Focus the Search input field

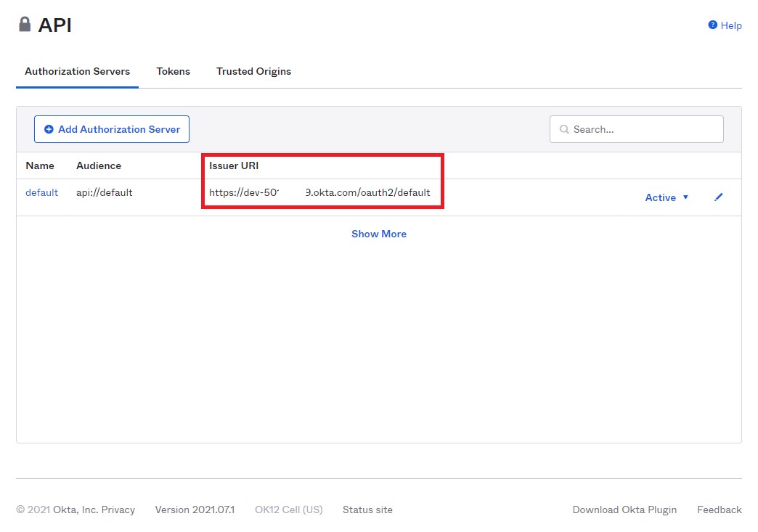point(643,129)
